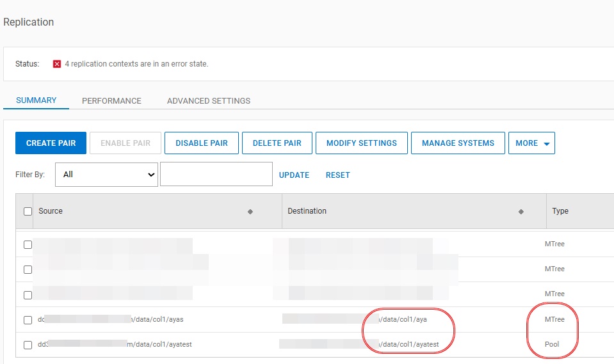This screenshot has width=614, height=364.
Task: Click the error state status message
Action: click(136, 64)
